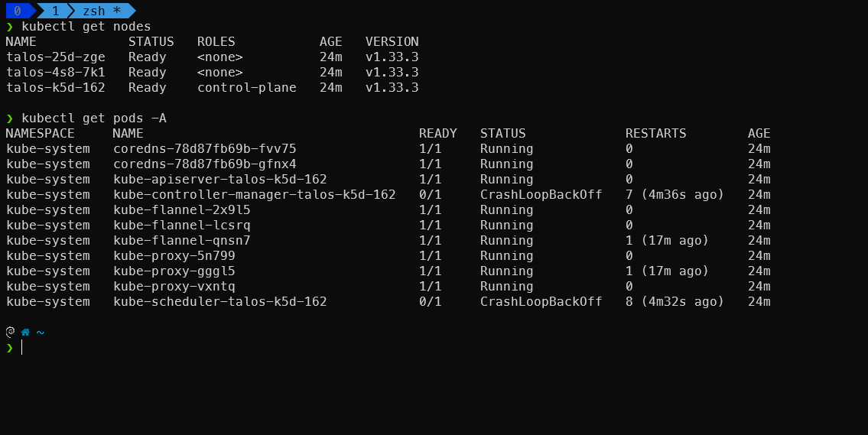
Task: Click the kube-flannel-qnsn7 pod name
Action: click(x=181, y=241)
